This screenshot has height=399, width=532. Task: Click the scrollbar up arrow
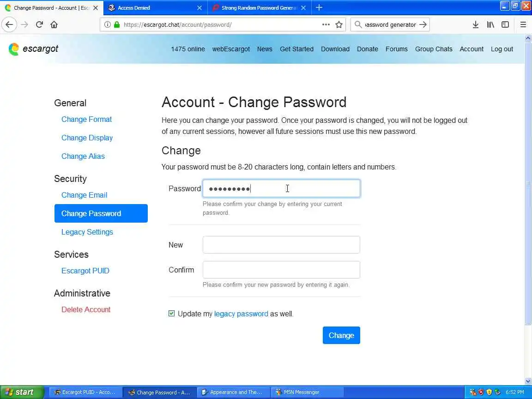527,38
